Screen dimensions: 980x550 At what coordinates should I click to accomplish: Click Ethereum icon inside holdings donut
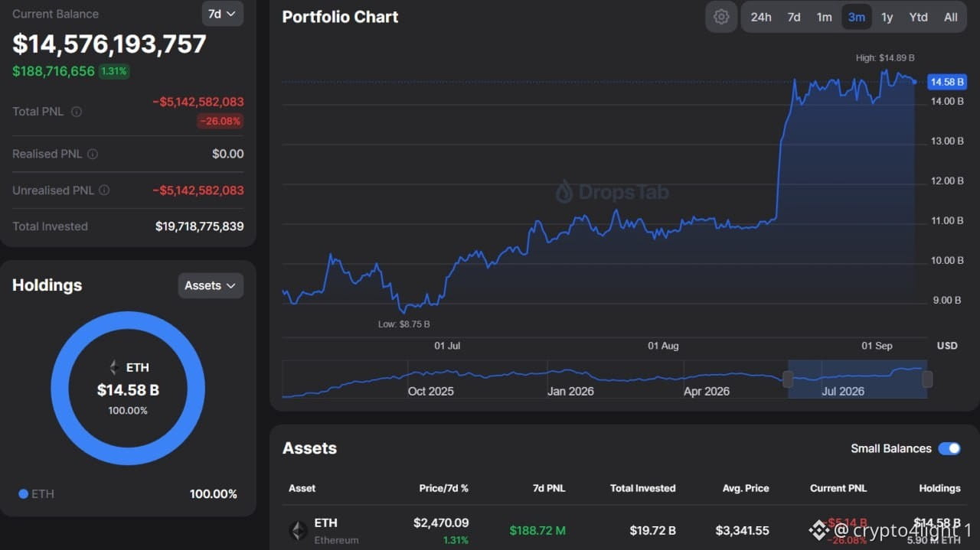click(114, 367)
